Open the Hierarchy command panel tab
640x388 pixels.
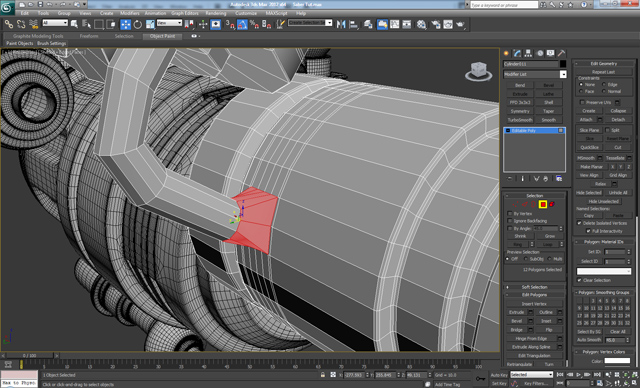pos(529,53)
